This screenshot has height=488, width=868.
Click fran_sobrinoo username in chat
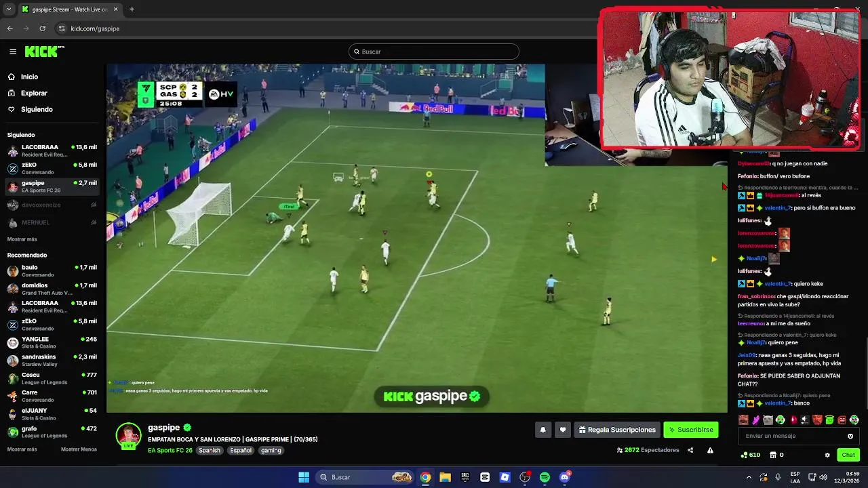[x=756, y=296]
